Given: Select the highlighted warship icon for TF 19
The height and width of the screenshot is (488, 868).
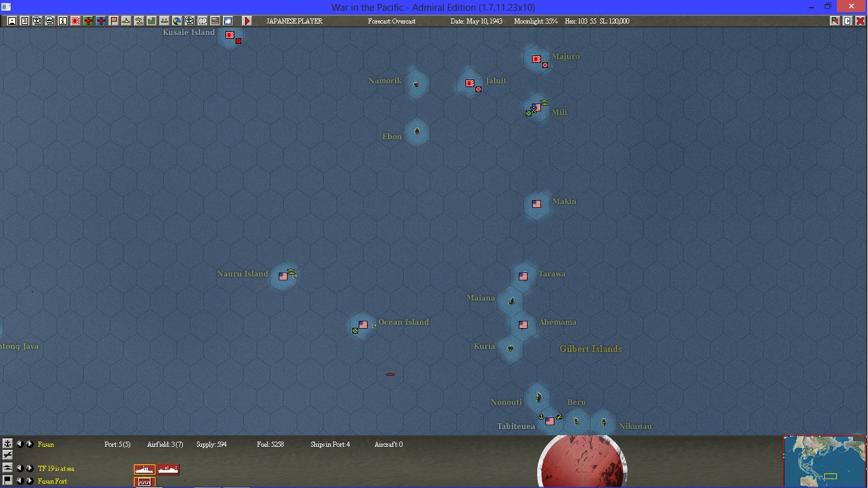Looking at the screenshot, I should click(145, 470).
